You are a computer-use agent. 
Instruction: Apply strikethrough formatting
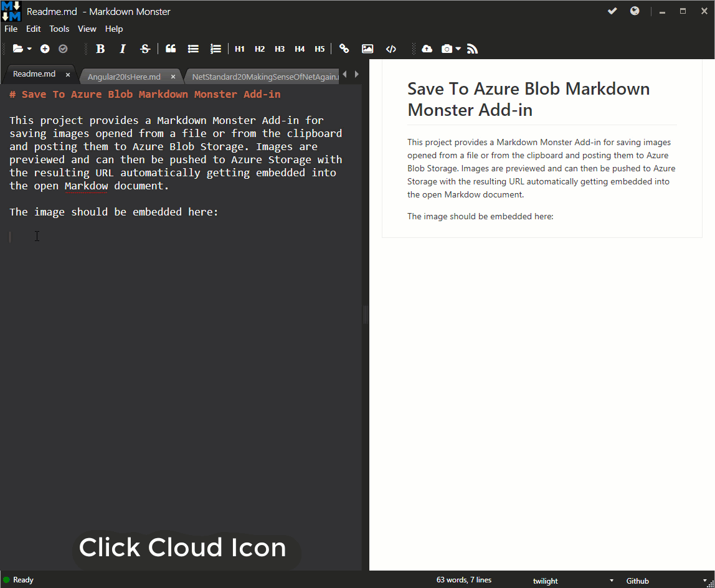pyautogui.click(x=144, y=49)
